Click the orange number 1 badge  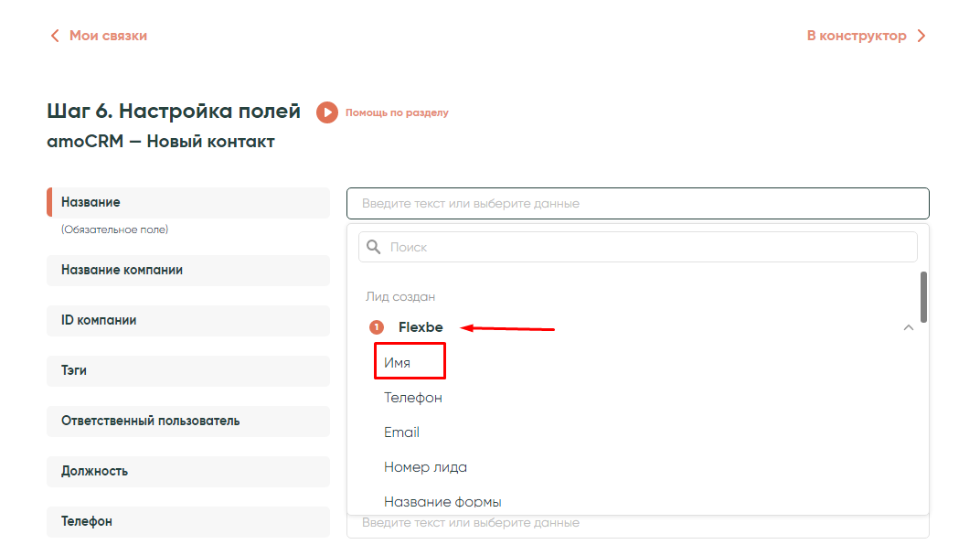tap(376, 327)
